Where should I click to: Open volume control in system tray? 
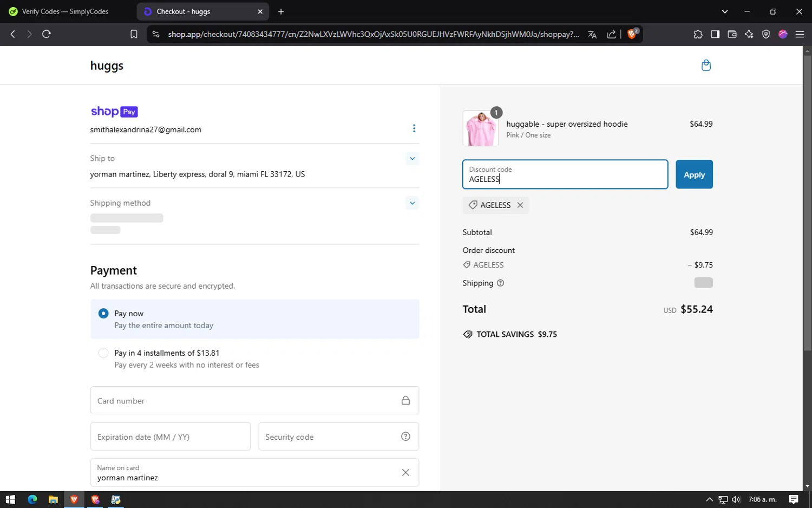click(x=736, y=499)
